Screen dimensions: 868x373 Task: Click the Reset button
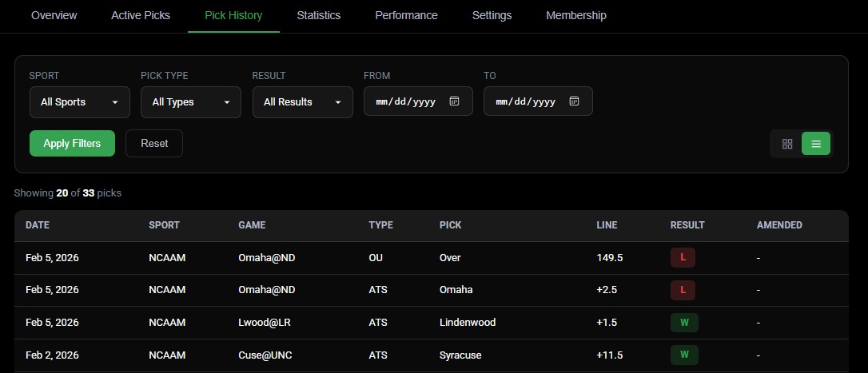pyautogui.click(x=154, y=143)
